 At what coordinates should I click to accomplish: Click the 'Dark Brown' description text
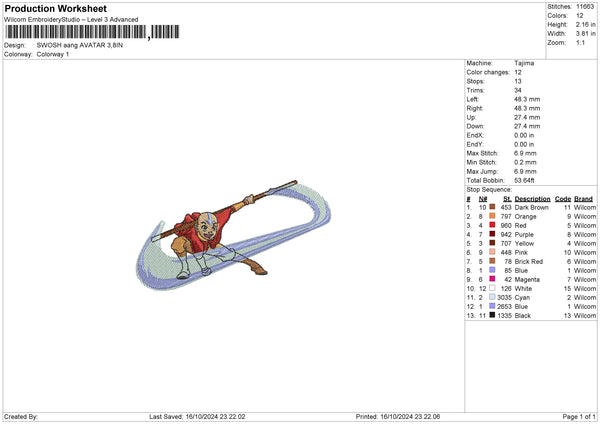[532, 207]
